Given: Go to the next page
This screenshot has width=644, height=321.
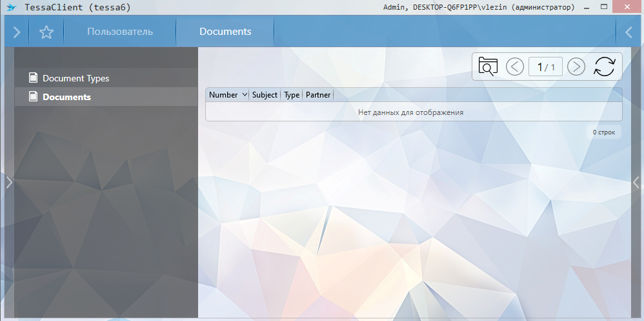Looking at the screenshot, I should point(576,67).
